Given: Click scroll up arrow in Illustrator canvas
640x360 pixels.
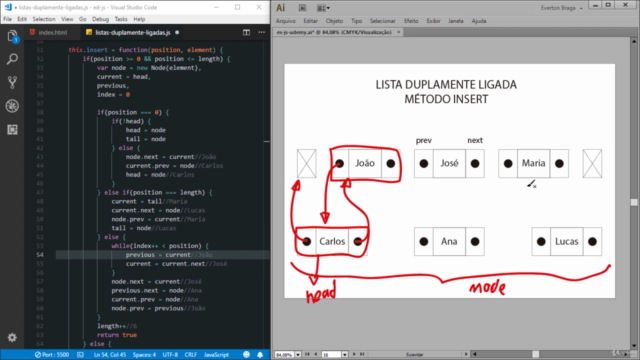Looking at the screenshot, I should 634,41.
